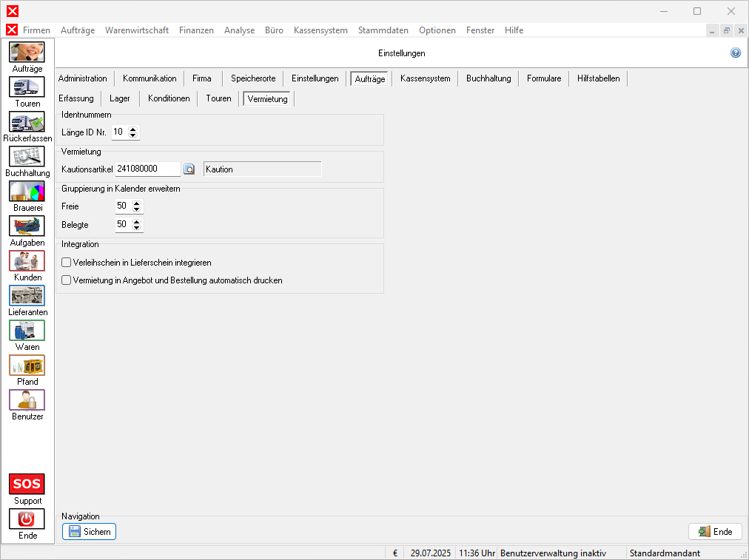Screen dimensions: 749x560
Task: Open the Aufträge sidebar icon
Action: (27, 53)
